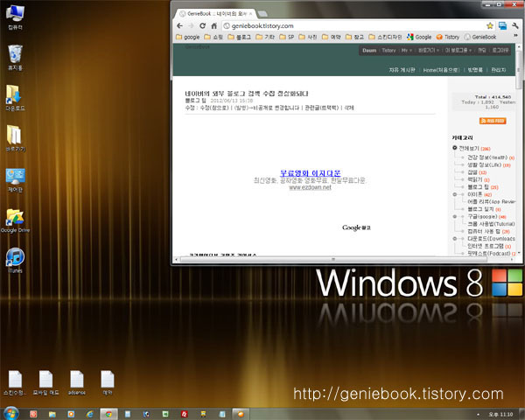The height and width of the screenshot is (420, 525).
Task: Select the GenieBook browser tab
Action: click(x=216, y=14)
